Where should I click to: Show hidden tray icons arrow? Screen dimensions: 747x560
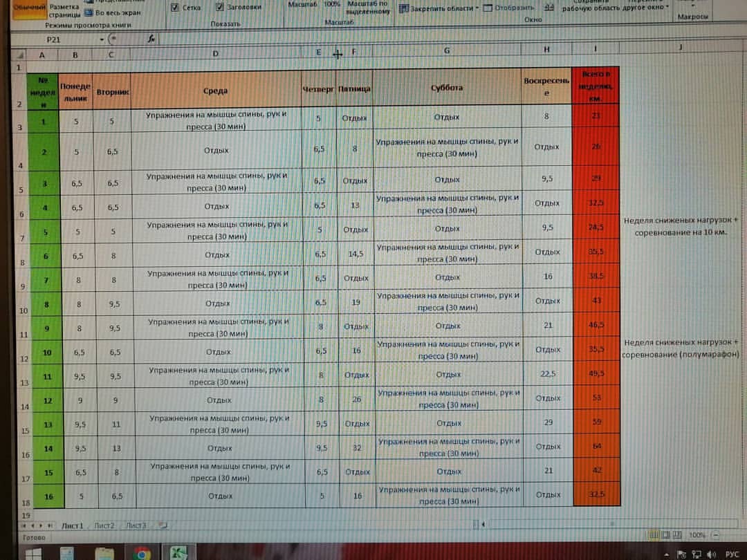(x=666, y=554)
